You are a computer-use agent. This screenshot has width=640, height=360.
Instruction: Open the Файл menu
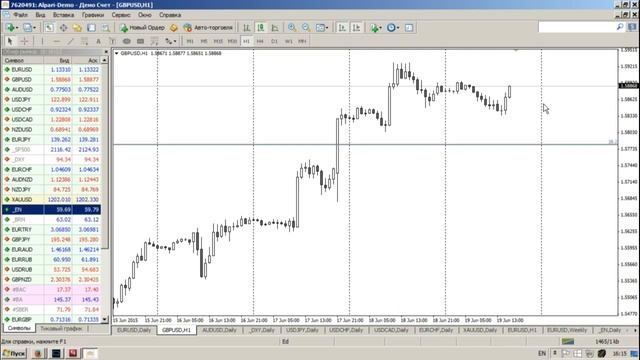(20, 15)
